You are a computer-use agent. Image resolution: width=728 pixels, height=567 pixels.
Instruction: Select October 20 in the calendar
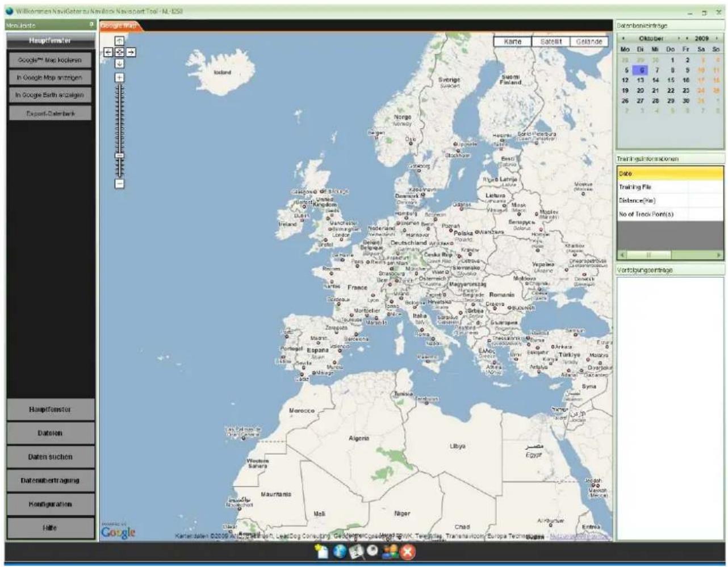(640, 90)
